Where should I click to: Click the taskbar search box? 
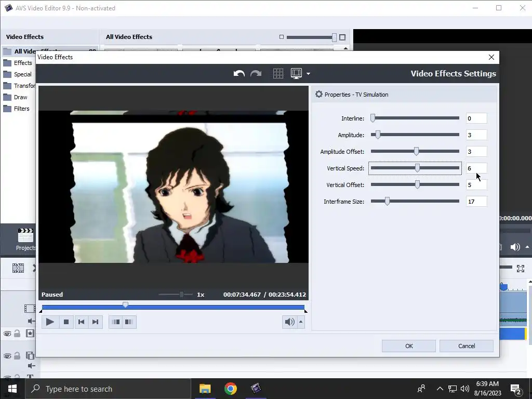pos(108,389)
